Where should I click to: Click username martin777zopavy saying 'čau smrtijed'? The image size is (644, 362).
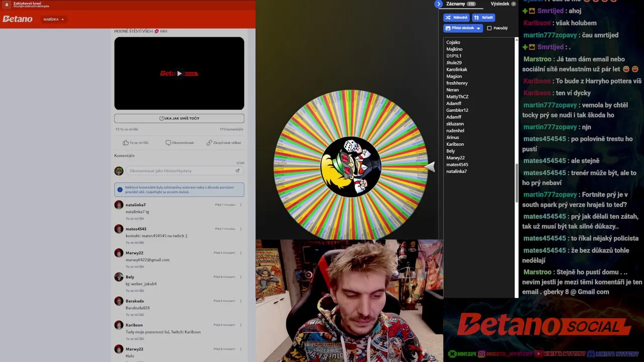[x=550, y=35]
